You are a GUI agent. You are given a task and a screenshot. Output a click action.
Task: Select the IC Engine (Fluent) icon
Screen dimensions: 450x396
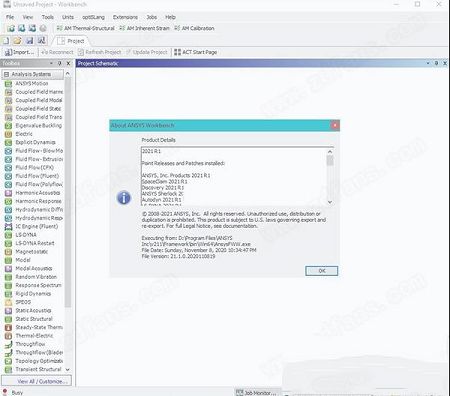coord(8,227)
